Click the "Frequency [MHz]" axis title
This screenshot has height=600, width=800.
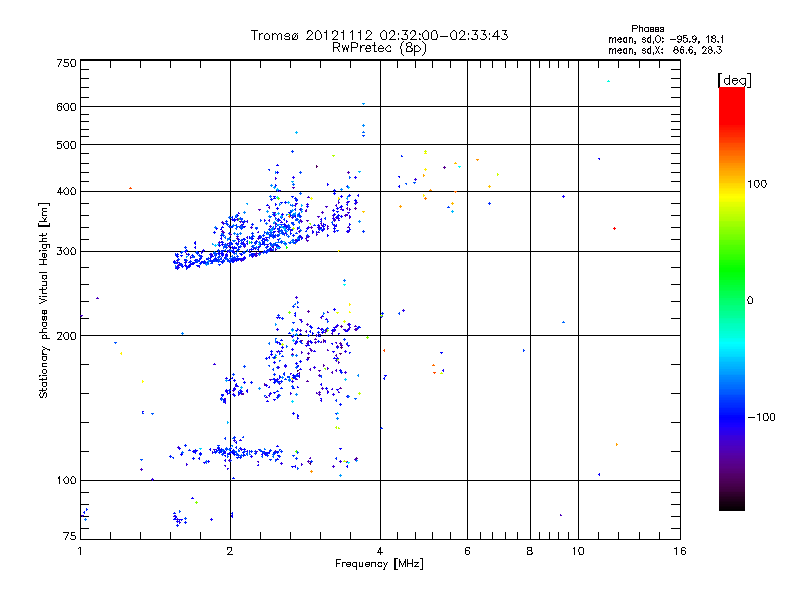pyautogui.click(x=379, y=564)
